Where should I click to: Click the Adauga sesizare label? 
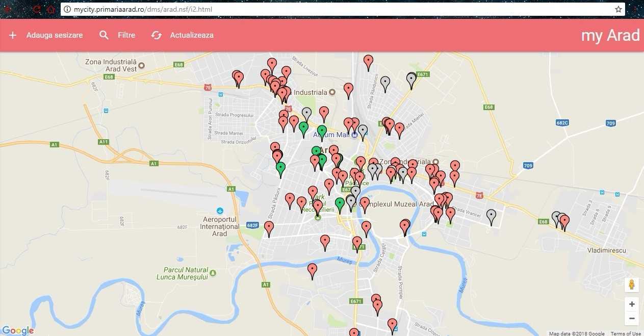[x=55, y=35]
